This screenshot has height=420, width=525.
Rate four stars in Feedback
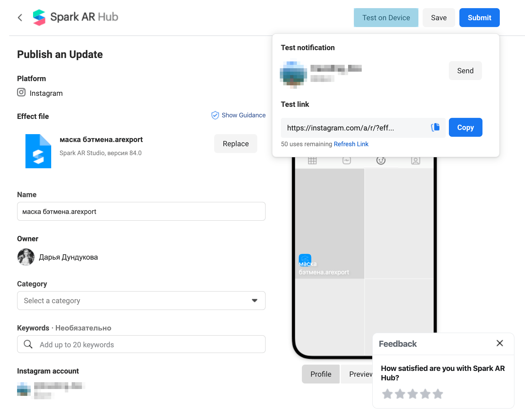(x=425, y=394)
